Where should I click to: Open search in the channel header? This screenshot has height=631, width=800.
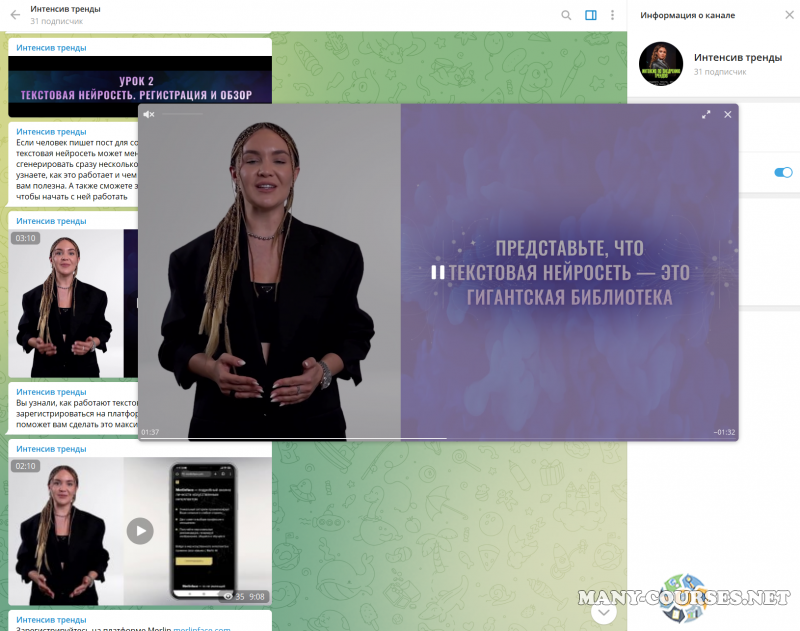pos(566,15)
